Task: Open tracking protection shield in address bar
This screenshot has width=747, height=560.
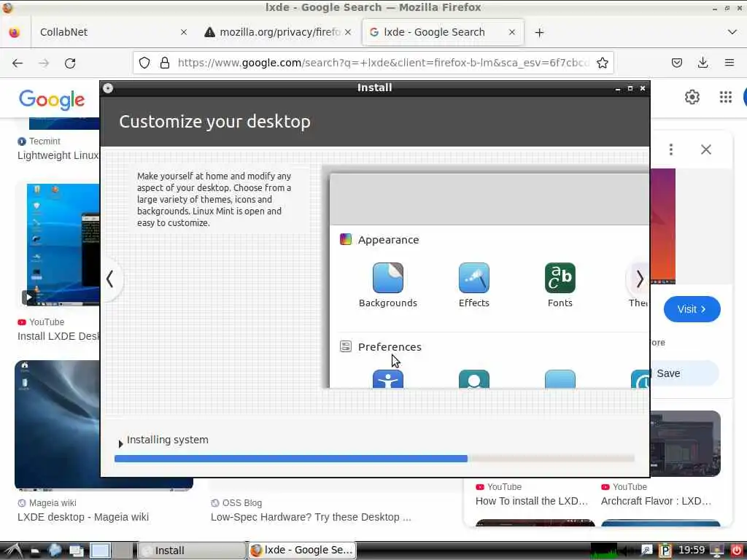Action: point(144,63)
